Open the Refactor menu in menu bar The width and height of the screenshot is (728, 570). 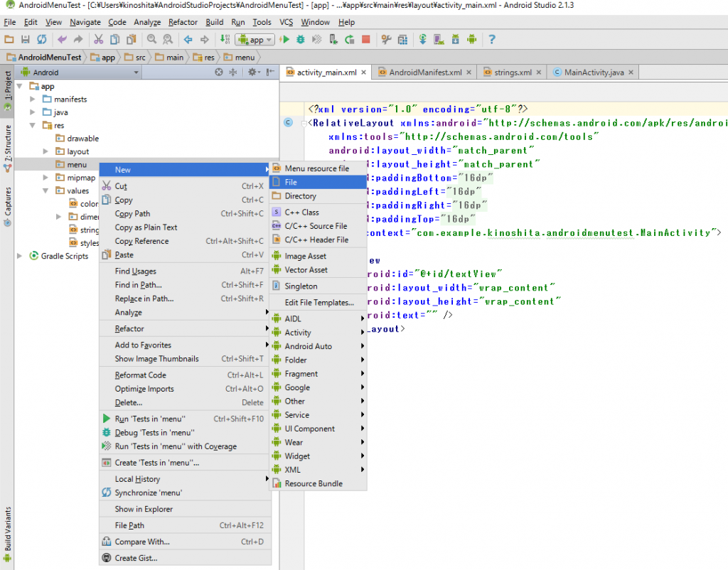pyautogui.click(x=183, y=22)
